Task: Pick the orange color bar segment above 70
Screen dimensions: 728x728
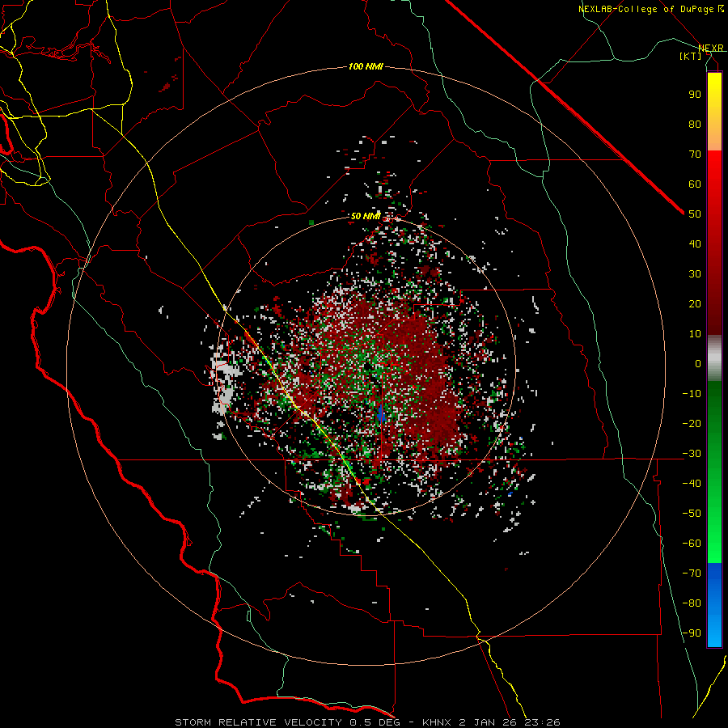Action: point(714,138)
